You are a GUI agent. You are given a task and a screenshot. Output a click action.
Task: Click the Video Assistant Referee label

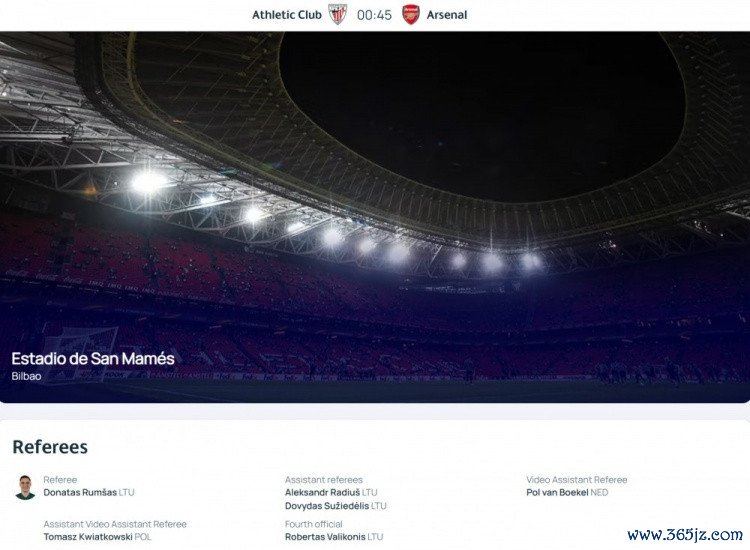pos(577,480)
